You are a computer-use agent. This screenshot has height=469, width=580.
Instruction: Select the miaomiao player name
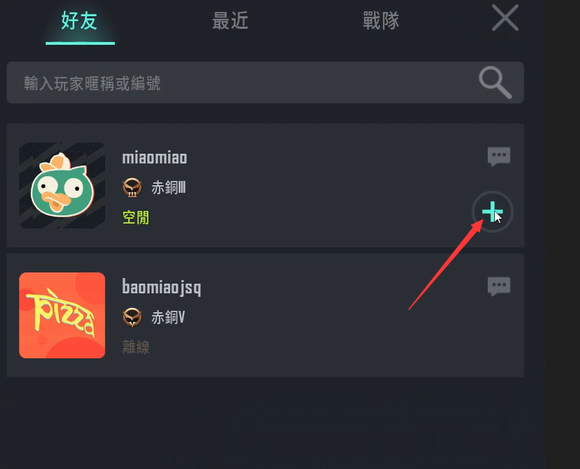pyautogui.click(x=155, y=158)
